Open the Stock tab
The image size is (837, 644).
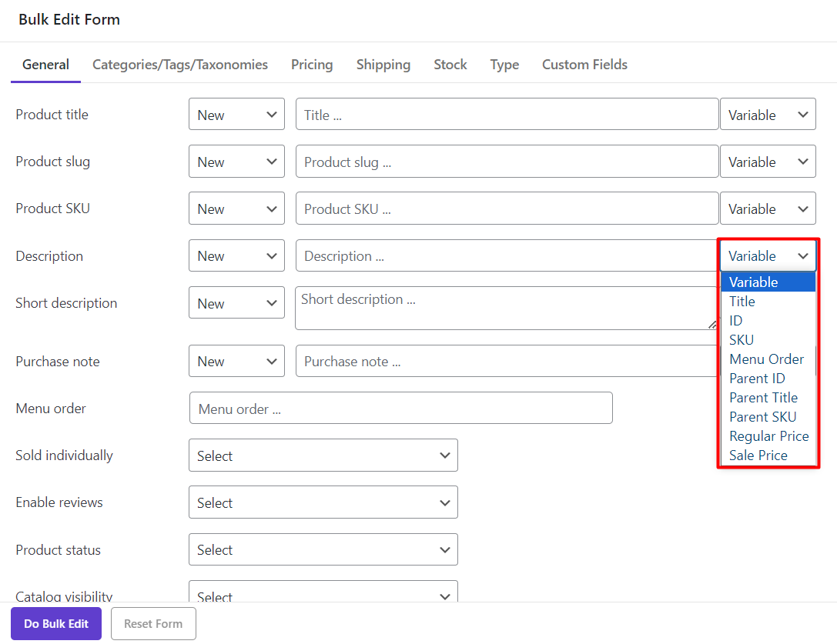click(450, 65)
